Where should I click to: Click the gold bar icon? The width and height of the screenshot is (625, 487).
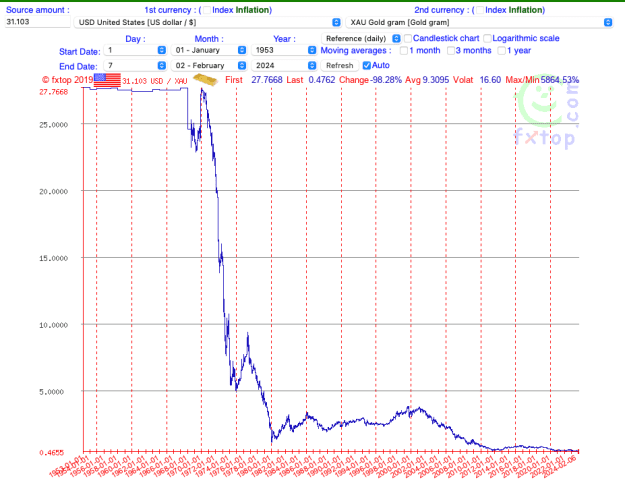pyautogui.click(x=206, y=80)
